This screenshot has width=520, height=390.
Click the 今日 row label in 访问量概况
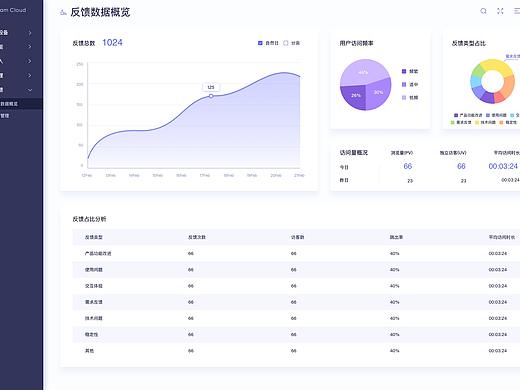(x=344, y=167)
